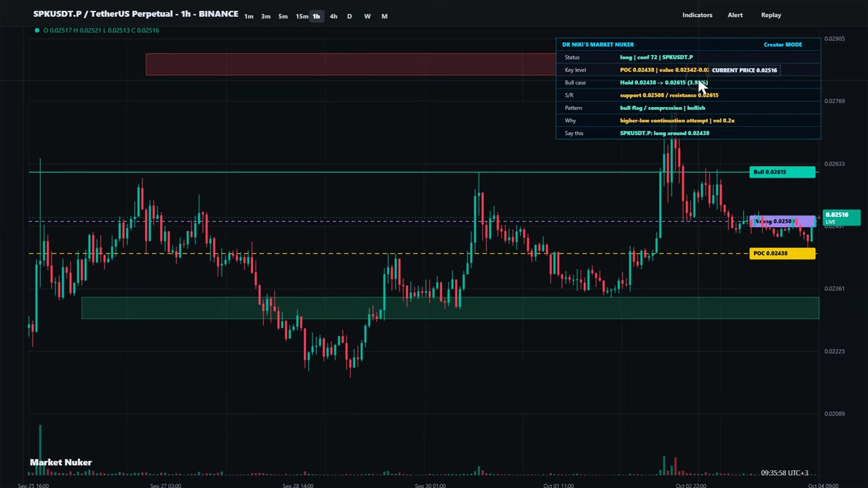
Task: Switch chart to M monthly timeframe
Action: (x=384, y=16)
